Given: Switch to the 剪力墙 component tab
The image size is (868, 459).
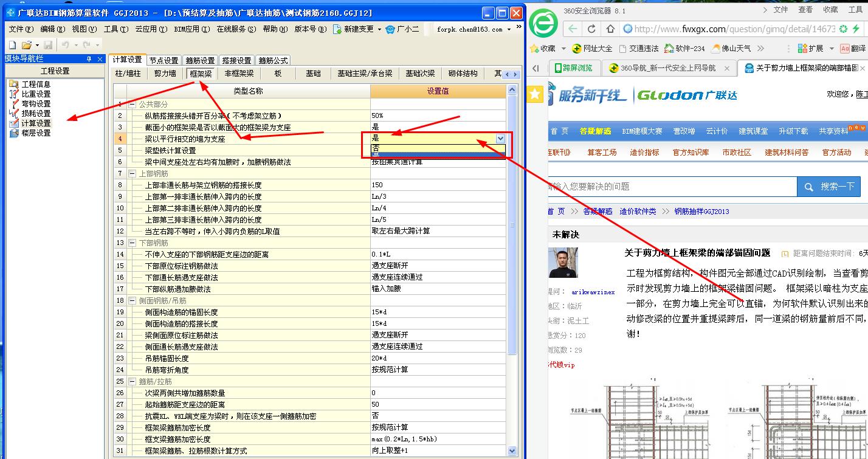Looking at the screenshot, I should point(165,74).
